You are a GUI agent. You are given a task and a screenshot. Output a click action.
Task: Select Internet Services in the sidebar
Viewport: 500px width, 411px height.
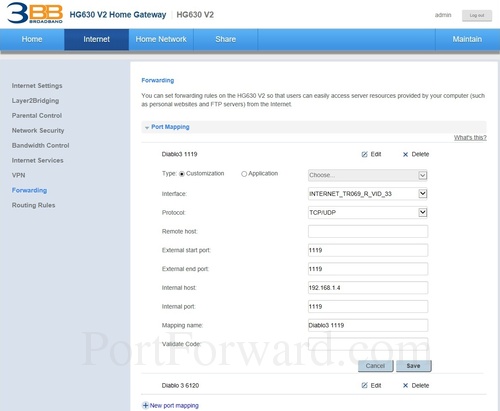pos(37,160)
